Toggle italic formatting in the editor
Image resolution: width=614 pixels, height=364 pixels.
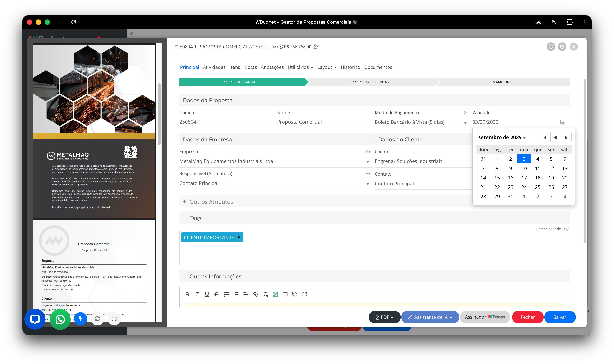[x=197, y=294]
